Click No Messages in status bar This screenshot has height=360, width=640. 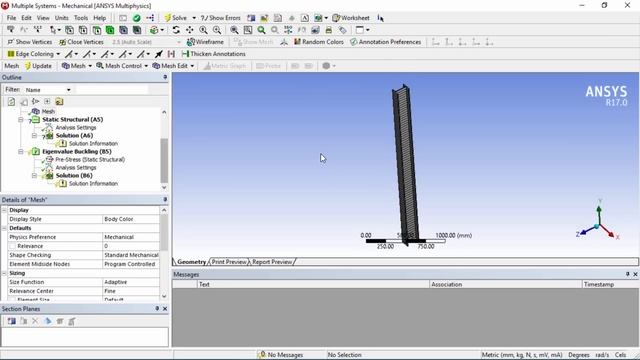point(281,355)
